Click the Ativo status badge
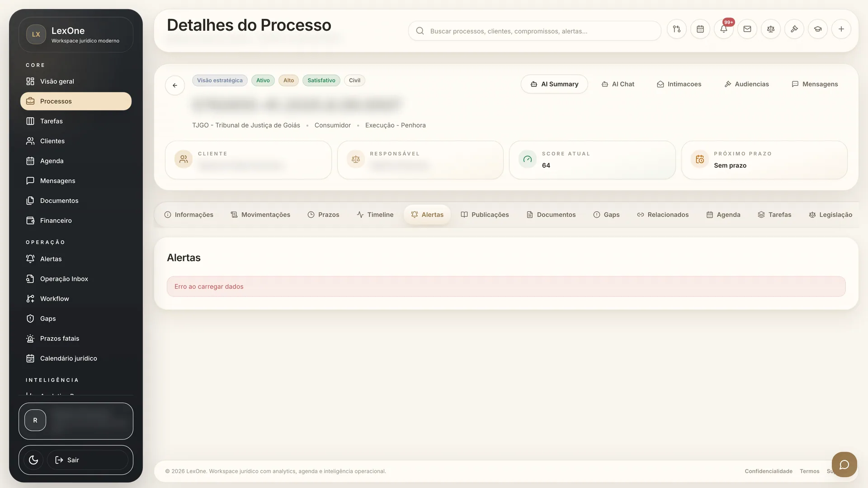This screenshot has height=488, width=868. (x=263, y=80)
